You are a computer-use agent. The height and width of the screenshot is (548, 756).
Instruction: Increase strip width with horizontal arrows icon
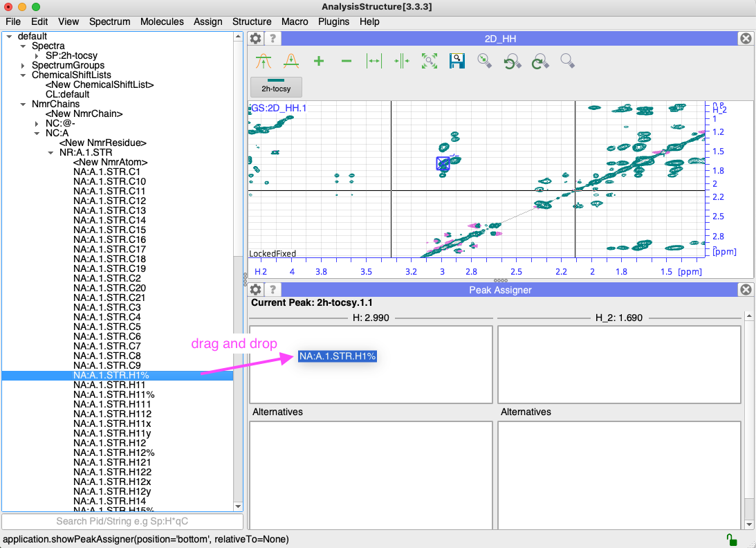[374, 62]
